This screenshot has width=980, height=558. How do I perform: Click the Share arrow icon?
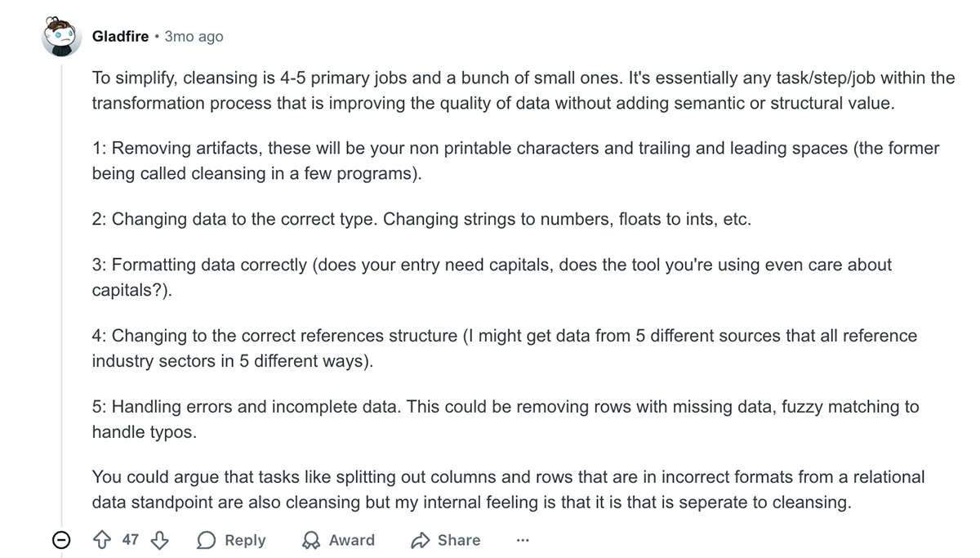[421, 540]
